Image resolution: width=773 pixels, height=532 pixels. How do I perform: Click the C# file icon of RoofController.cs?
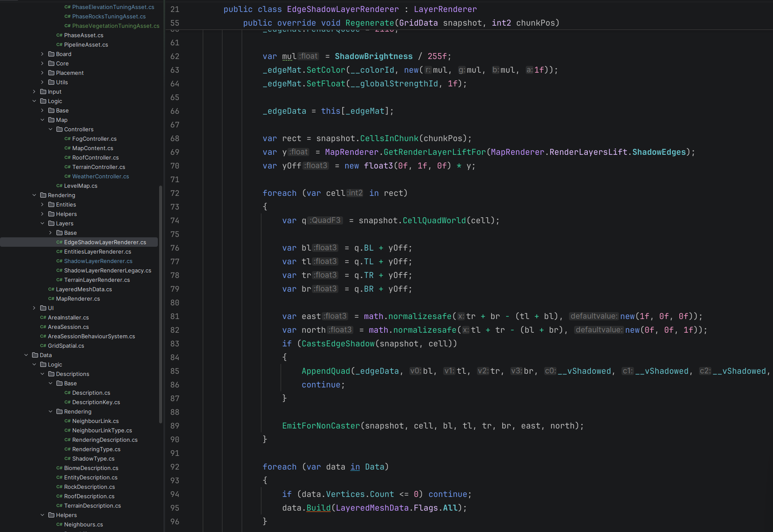(x=68, y=158)
